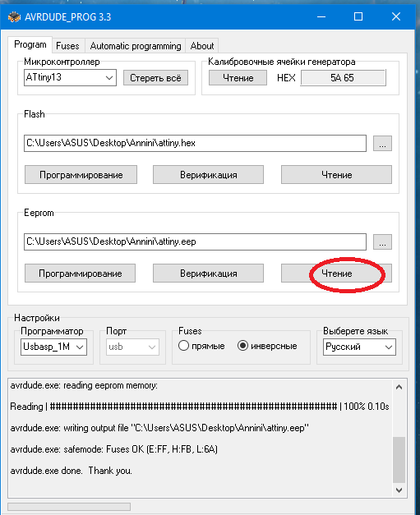Click log line 'reading eeprom memory:'
This screenshot has height=515, width=420.
84,385
